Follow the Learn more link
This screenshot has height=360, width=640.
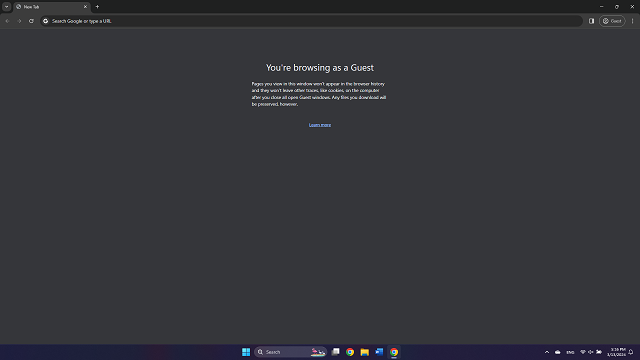320,125
